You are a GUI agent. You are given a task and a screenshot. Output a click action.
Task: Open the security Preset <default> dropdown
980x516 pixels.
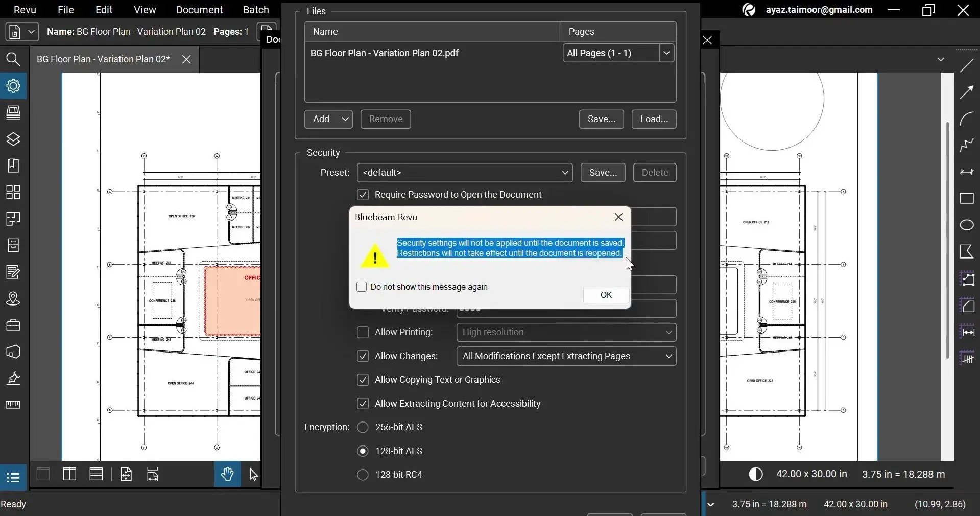(x=465, y=173)
